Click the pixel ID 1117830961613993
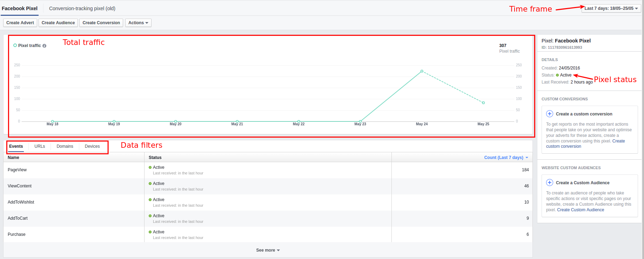 [x=565, y=47]
